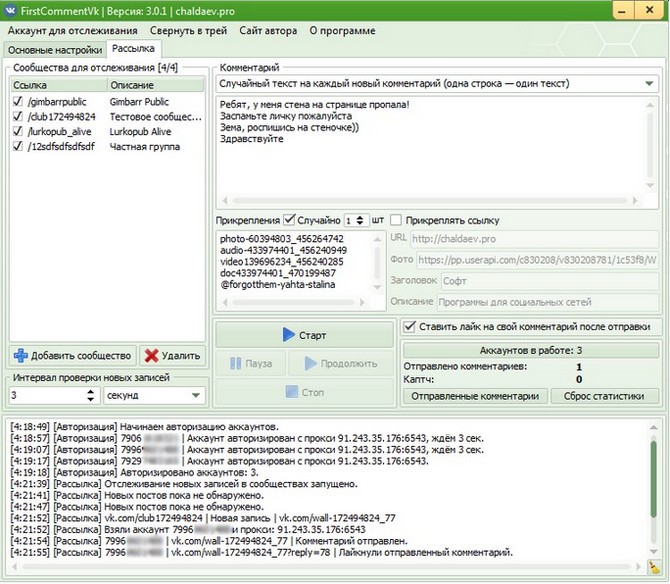The image size is (670, 584).
Task: Click the Заголовок field containing Софт
Action: [x=550, y=281]
